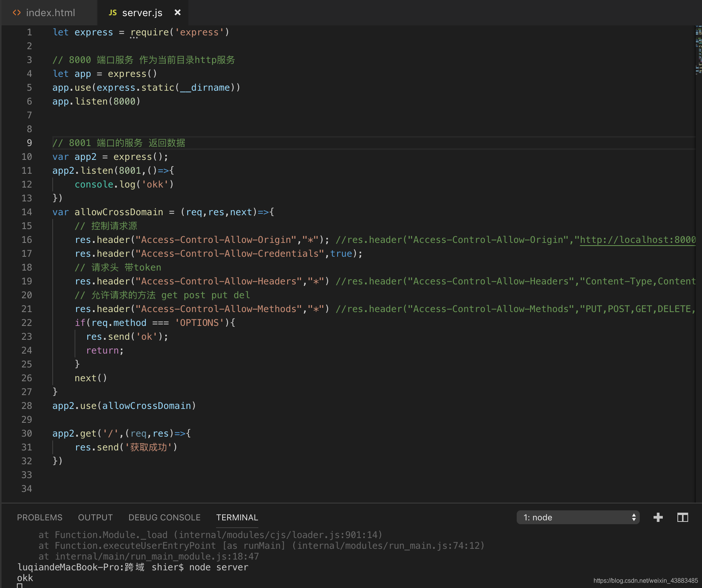Click 'Access-Control-Allow-Methods' string on line 21
This screenshot has height=588, width=702.
[219, 309]
